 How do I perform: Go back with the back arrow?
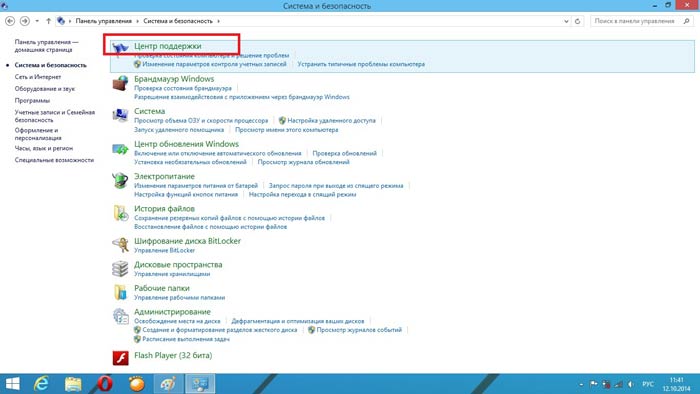tap(10, 21)
